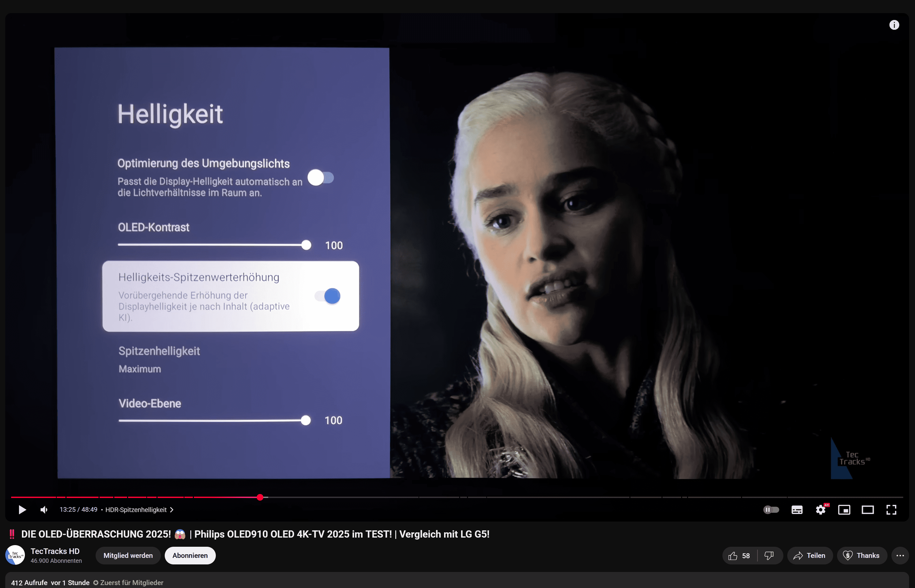The width and height of the screenshot is (915, 588).
Task: Expand the HDR-Spitzenhelligkeit chapter chevron
Action: click(172, 510)
